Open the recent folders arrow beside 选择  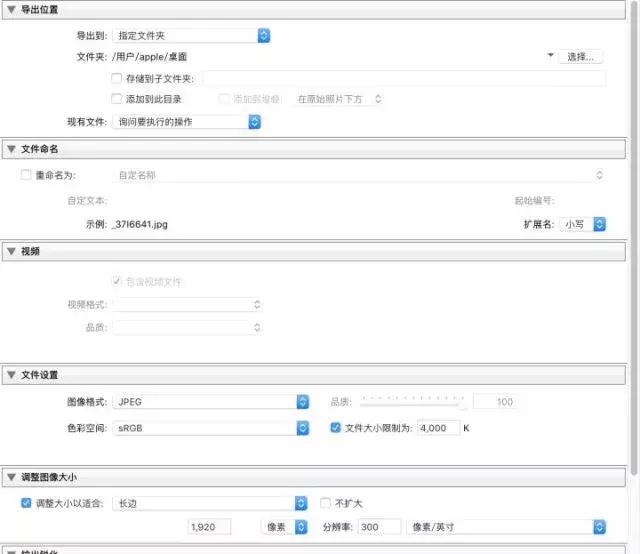tap(550, 56)
